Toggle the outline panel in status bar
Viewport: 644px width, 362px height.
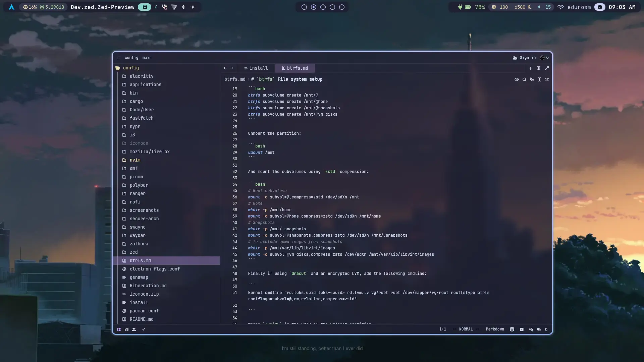click(x=126, y=329)
